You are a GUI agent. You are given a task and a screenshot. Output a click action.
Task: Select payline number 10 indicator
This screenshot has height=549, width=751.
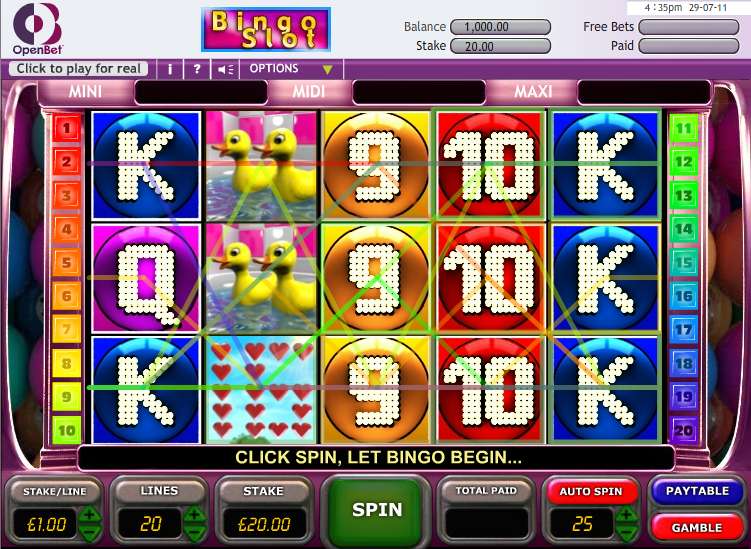click(67, 430)
